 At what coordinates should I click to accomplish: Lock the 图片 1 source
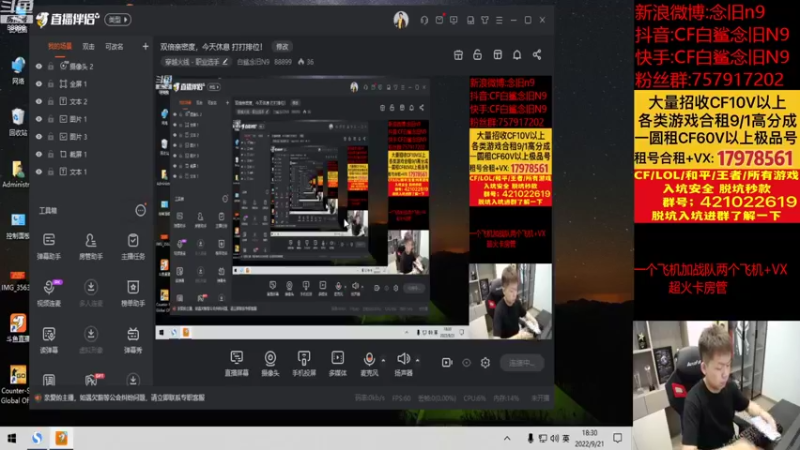coord(51,119)
